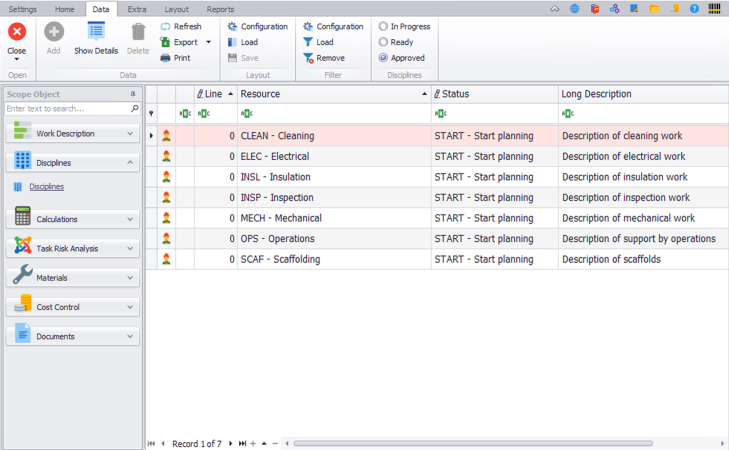Select the Approved radio button
Viewport: 729px width, 450px height.
(383, 58)
